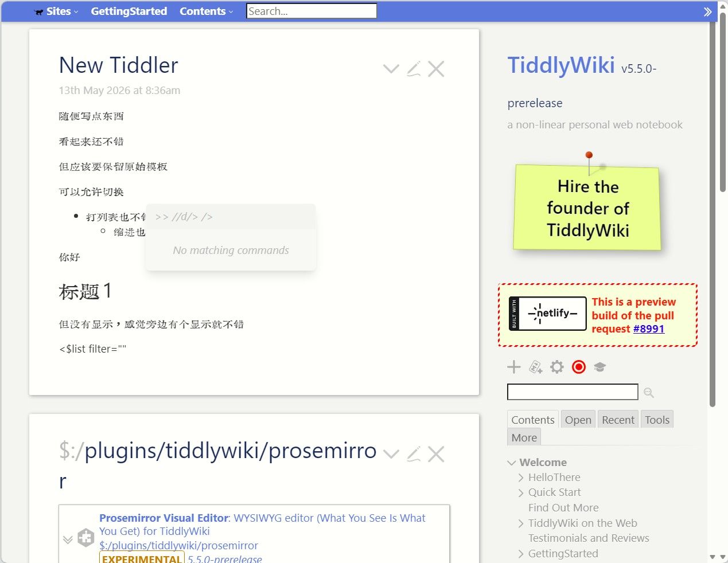Open Testimonials and Reviews link
This screenshot has width=728, height=563.
point(589,538)
